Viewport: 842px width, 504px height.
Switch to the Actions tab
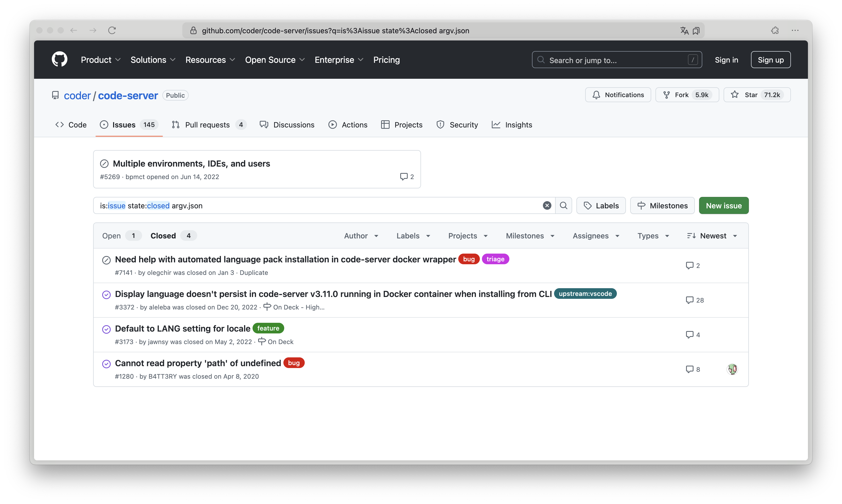click(348, 125)
